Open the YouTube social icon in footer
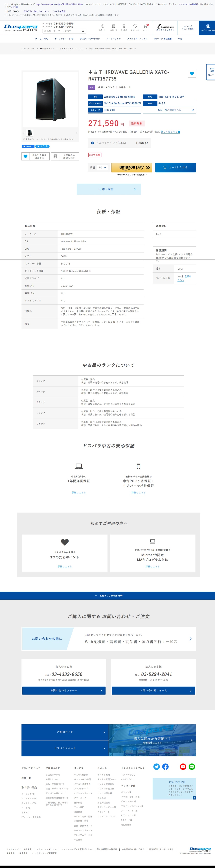 (183, 767)
